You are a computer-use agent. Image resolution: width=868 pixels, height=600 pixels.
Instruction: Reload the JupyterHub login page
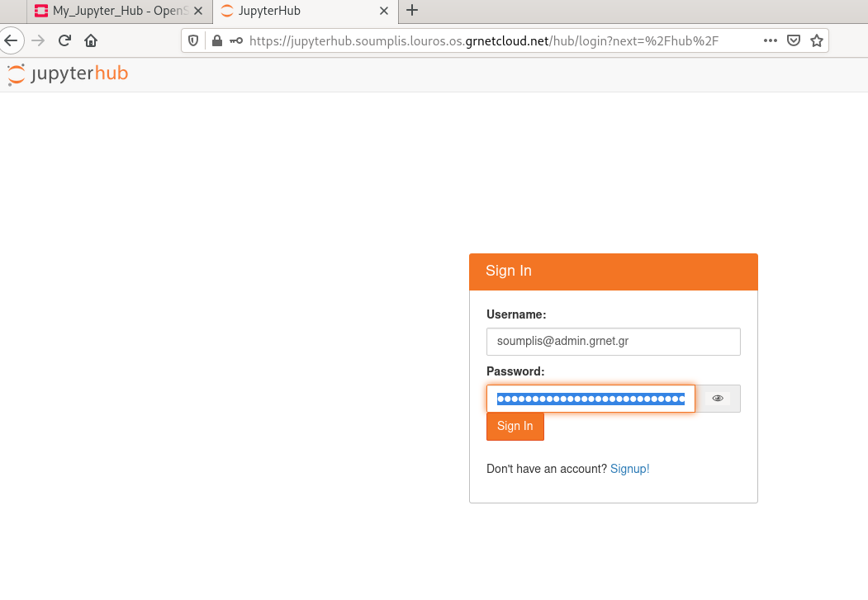64,40
